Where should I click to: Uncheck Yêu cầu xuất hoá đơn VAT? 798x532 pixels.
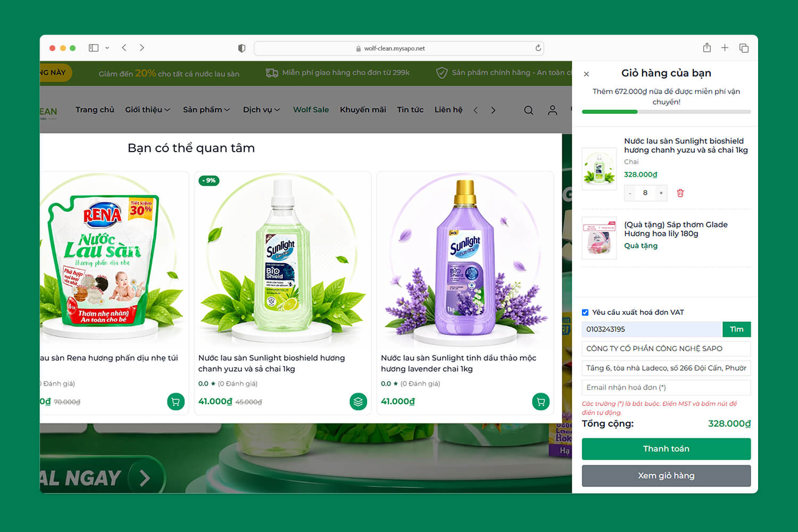(585, 312)
